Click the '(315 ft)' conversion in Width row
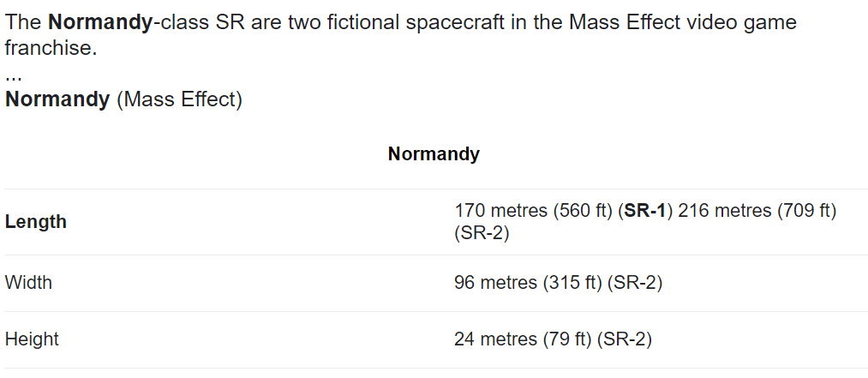The height and width of the screenshot is (378, 868). coord(572,283)
